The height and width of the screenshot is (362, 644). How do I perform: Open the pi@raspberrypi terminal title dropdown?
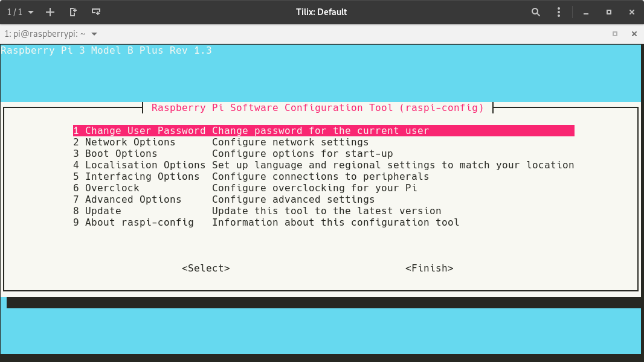pos(94,34)
